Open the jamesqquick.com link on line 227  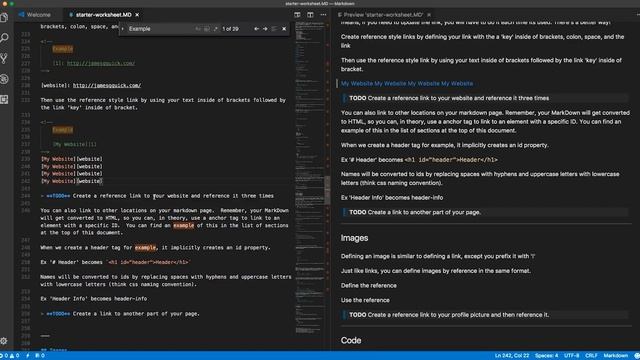101,63
